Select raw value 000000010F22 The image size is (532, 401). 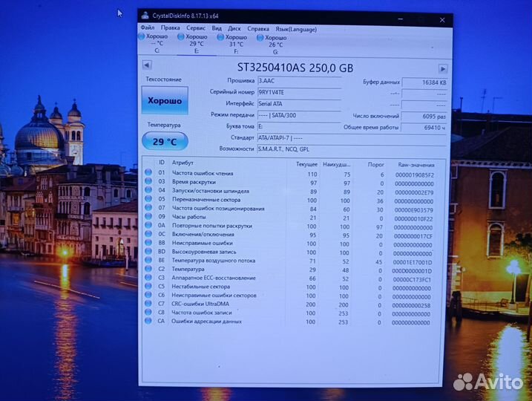(x=413, y=219)
